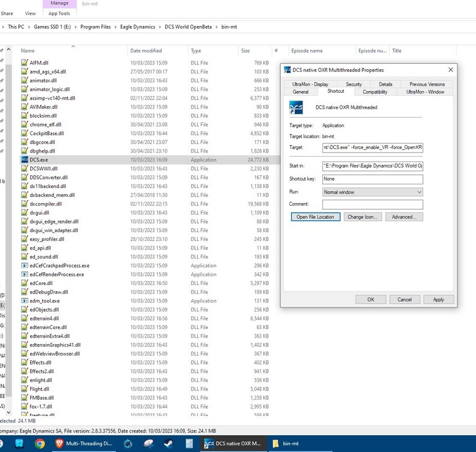This screenshot has width=476, height=452.
Task: Select the Shortcut tab
Action: (x=336, y=91)
